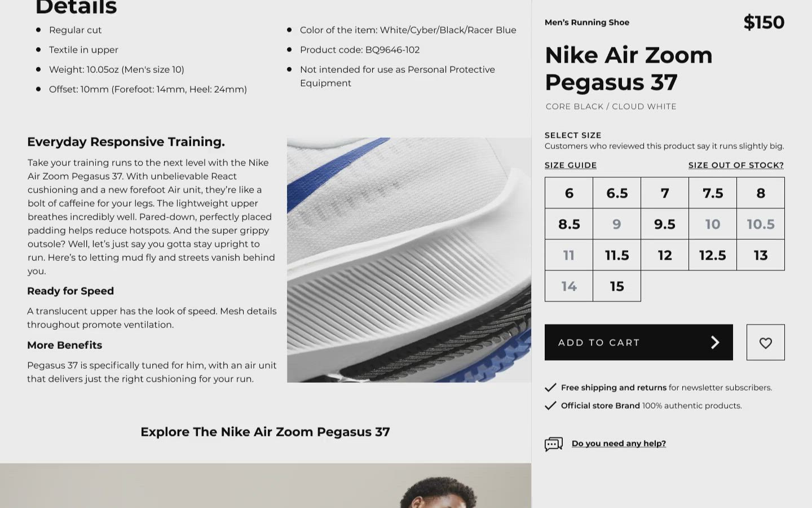The width and height of the screenshot is (812, 508).
Task: Open the shoe sole close-up image
Action: [409, 260]
